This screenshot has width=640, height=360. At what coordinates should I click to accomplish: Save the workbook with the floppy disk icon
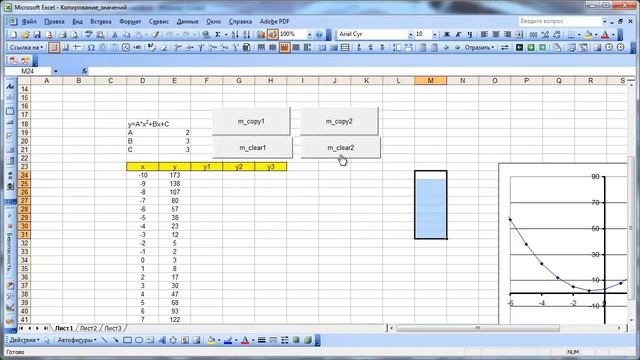[37, 35]
